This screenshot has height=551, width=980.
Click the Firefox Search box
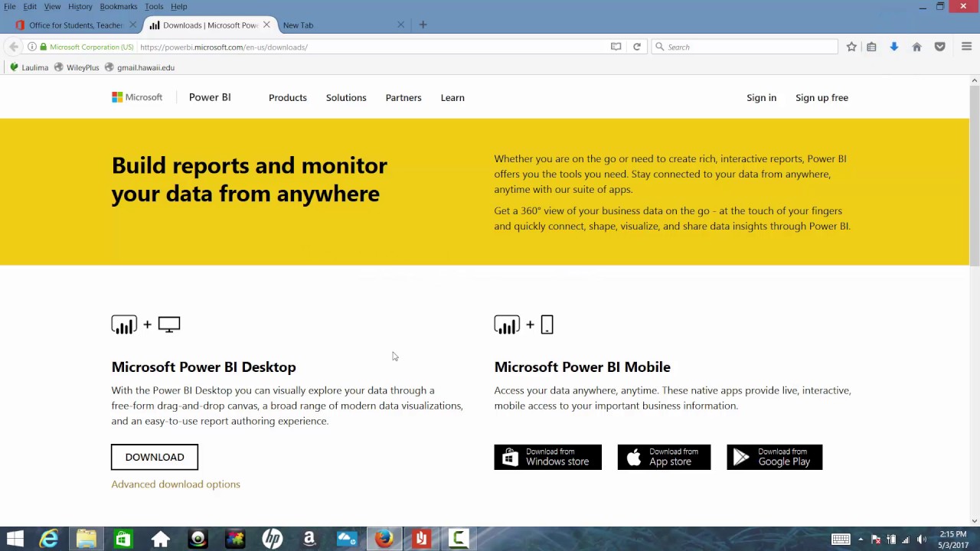[744, 47]
